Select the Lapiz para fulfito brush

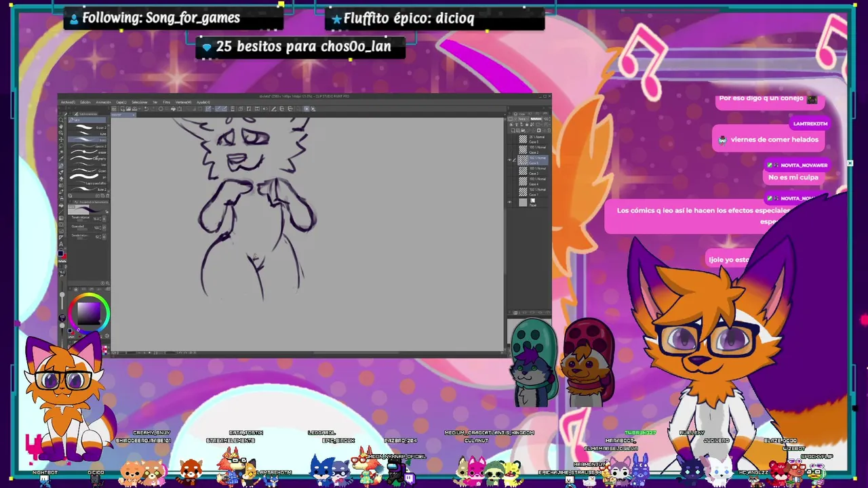pos(87,183)
